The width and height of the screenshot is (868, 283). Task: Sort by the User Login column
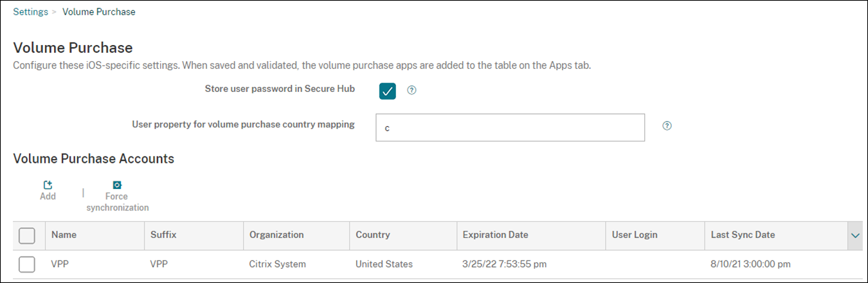(x=635, y=235)
